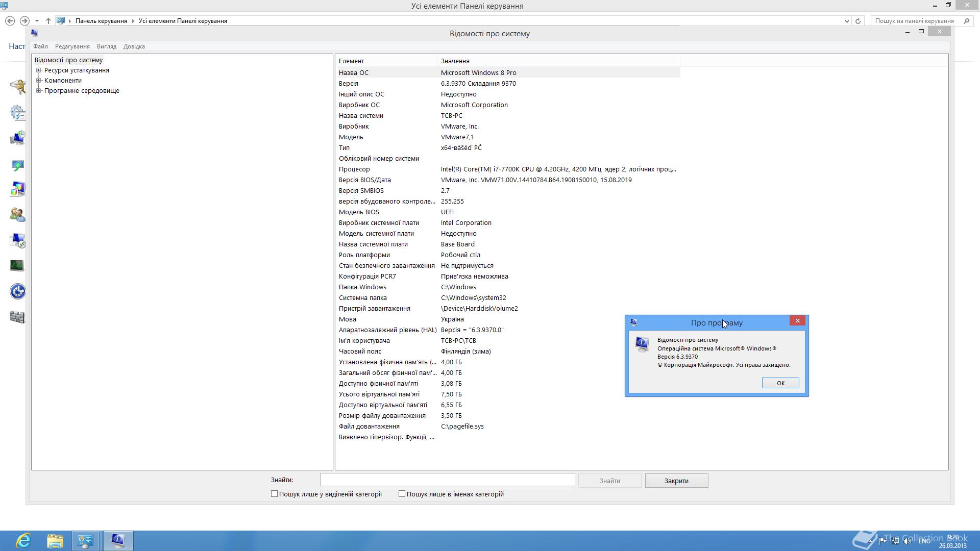Open the monitor with green arrow icon
Image resolution: width=980 pixels, height=551 pixels.
[17, 165]
